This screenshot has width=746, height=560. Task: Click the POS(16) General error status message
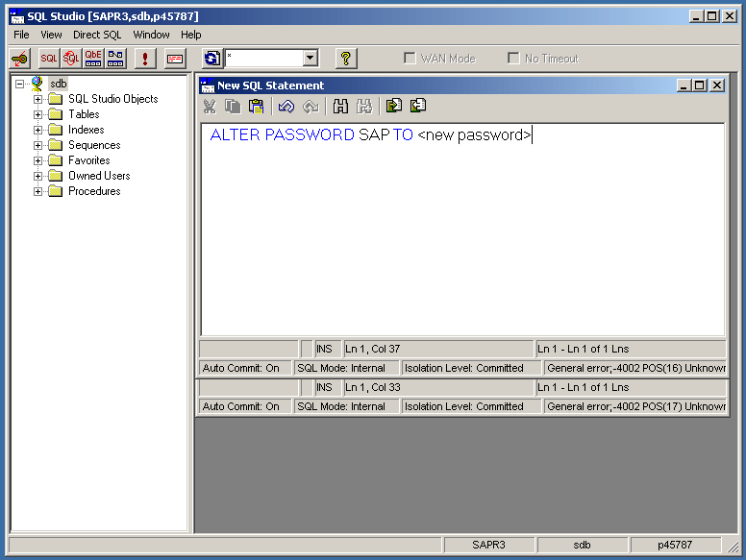[635, 368]
